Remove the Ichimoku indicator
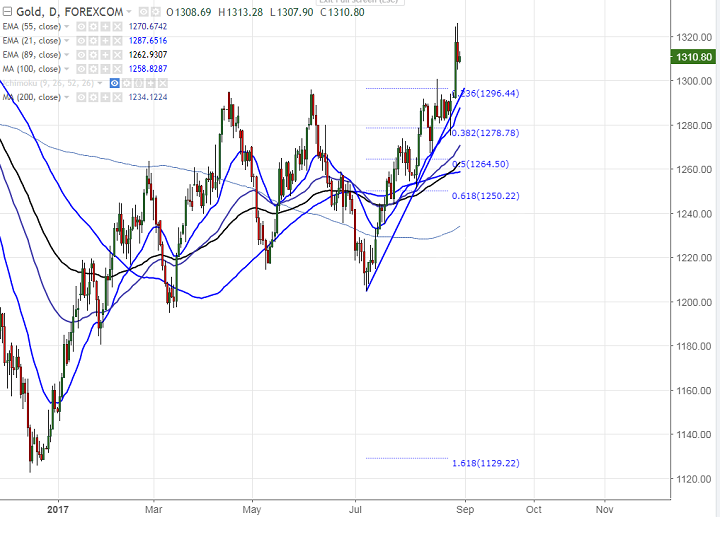Viewport: 725px width, 543px height. (162, 83)
